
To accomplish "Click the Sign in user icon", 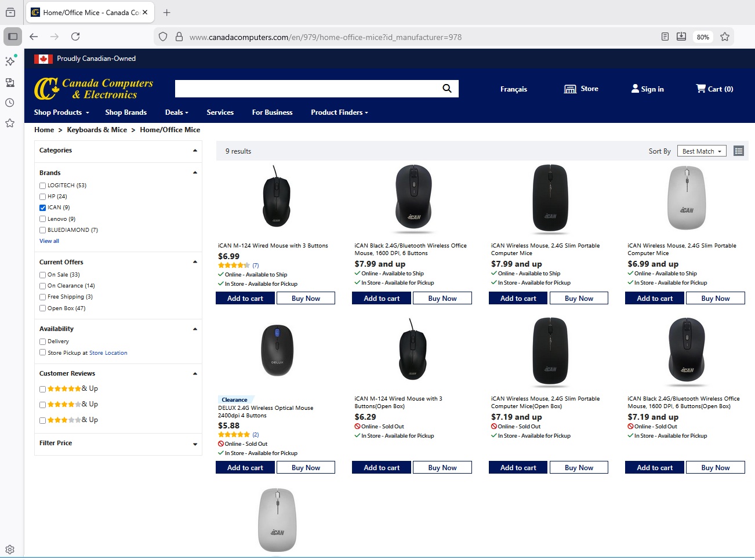I will point(635,89).
